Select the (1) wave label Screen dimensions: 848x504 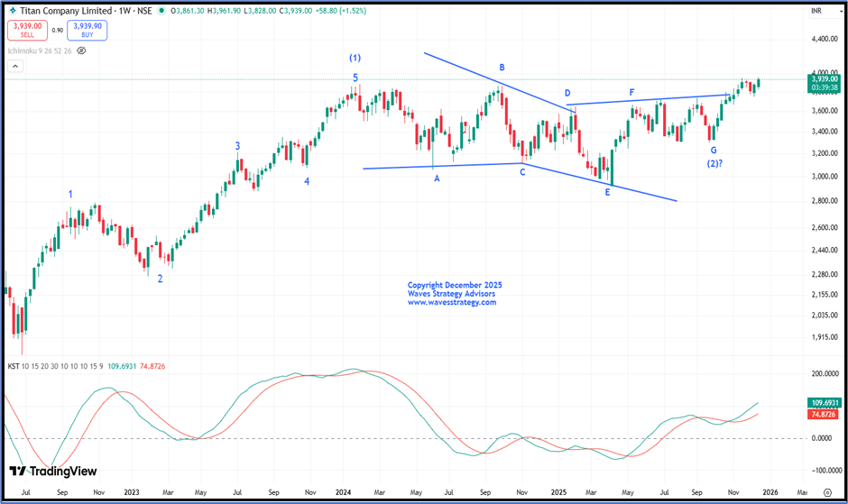pos(355,58)
